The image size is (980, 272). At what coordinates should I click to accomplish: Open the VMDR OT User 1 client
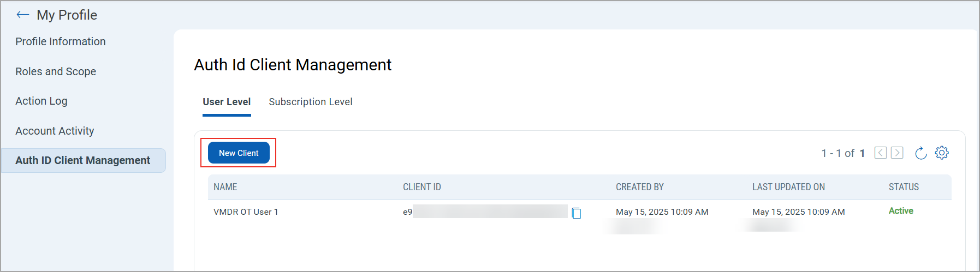[x=246, y=212]
